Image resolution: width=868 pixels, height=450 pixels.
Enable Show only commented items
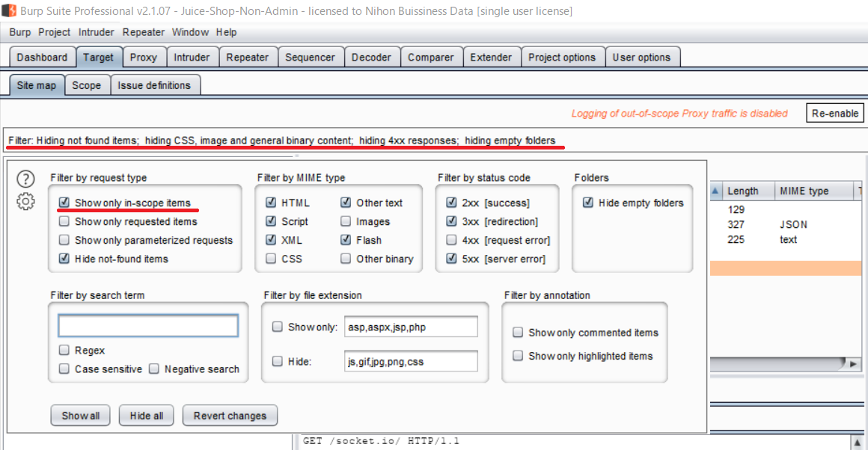click(x=518, y=333)
